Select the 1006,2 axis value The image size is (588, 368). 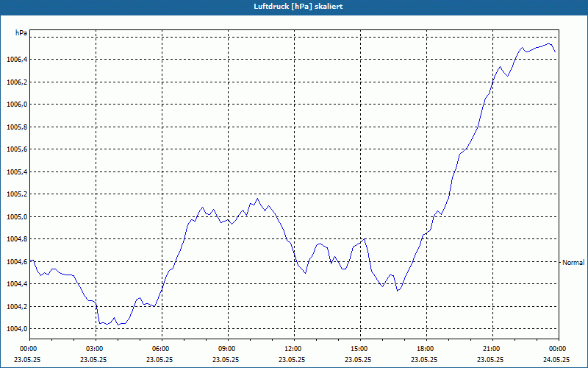coord(17,82)
